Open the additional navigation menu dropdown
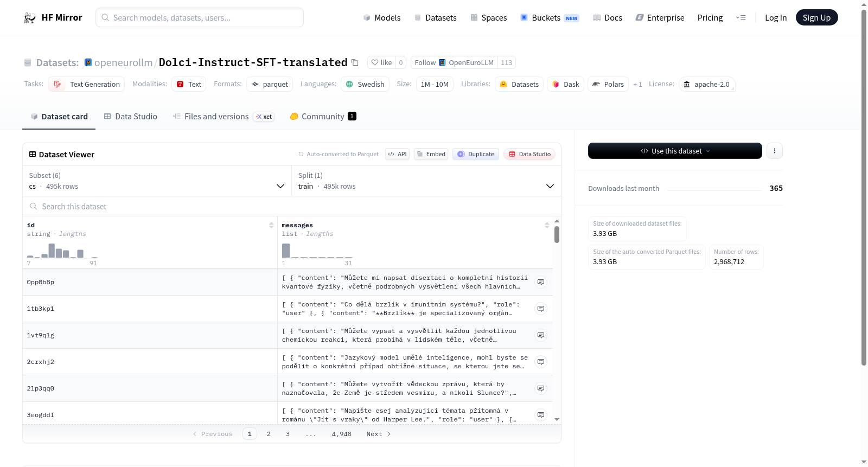 [x=741, y=17]
